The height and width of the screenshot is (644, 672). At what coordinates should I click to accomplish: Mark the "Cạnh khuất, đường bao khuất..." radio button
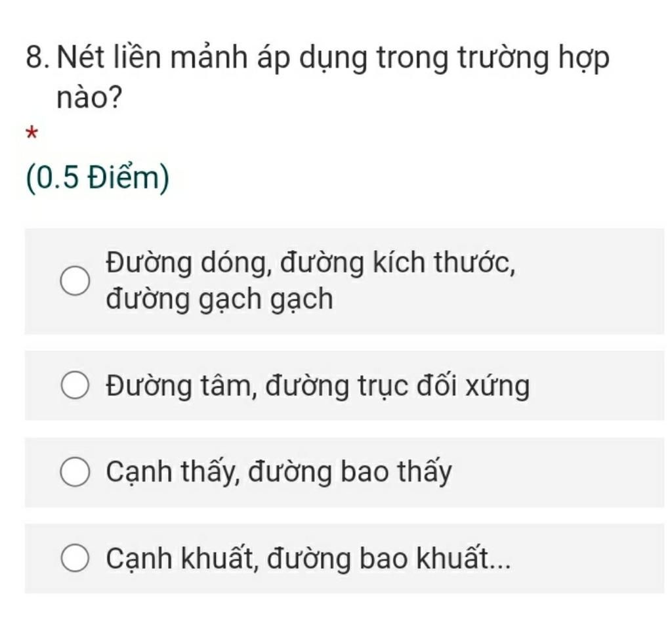pyautogui.click(x=75, y=558)
